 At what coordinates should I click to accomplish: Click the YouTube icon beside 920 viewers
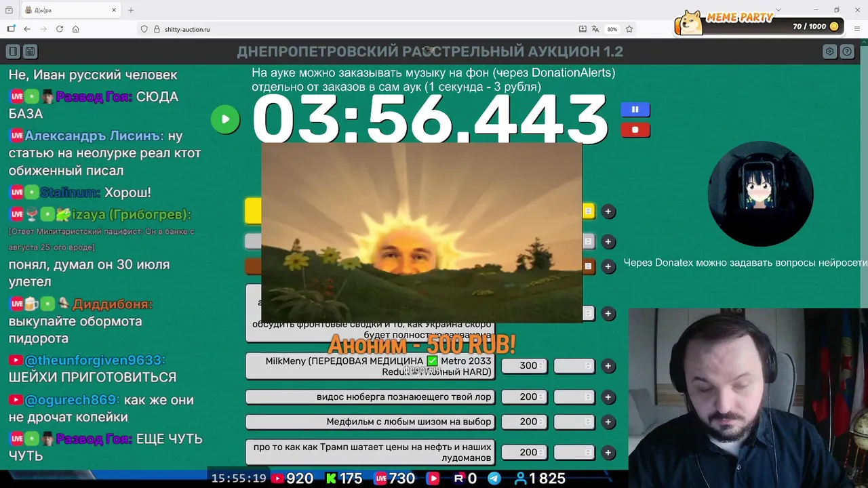tap(277, 479)
